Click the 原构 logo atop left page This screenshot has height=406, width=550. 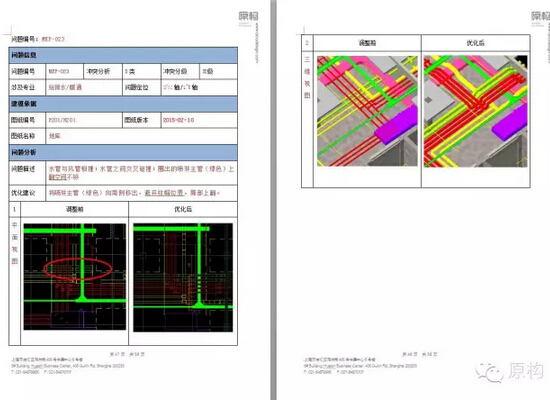pyautogui.click(x=248, y=17)
